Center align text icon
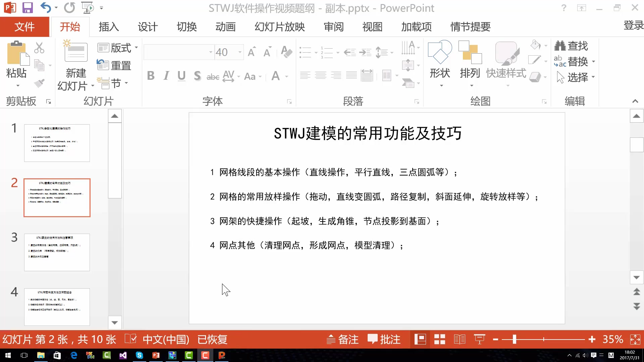Screen dimensions: 644x362 [321, 75]
